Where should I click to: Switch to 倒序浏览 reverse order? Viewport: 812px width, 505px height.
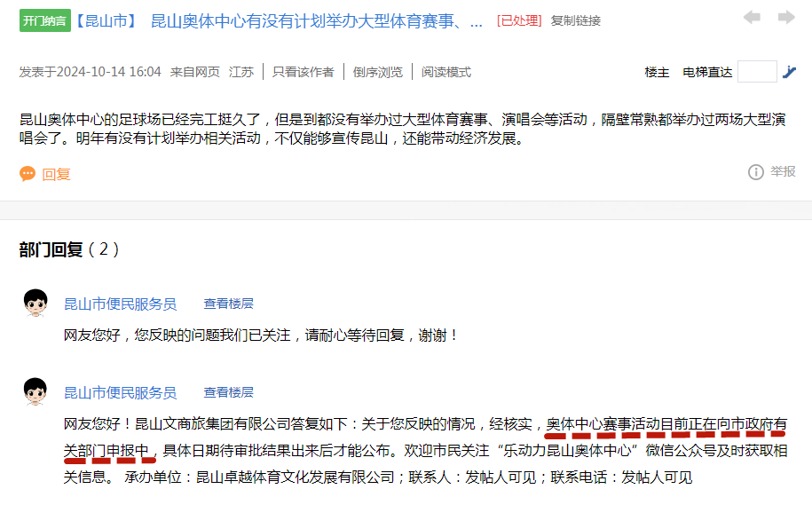point(377,72)
